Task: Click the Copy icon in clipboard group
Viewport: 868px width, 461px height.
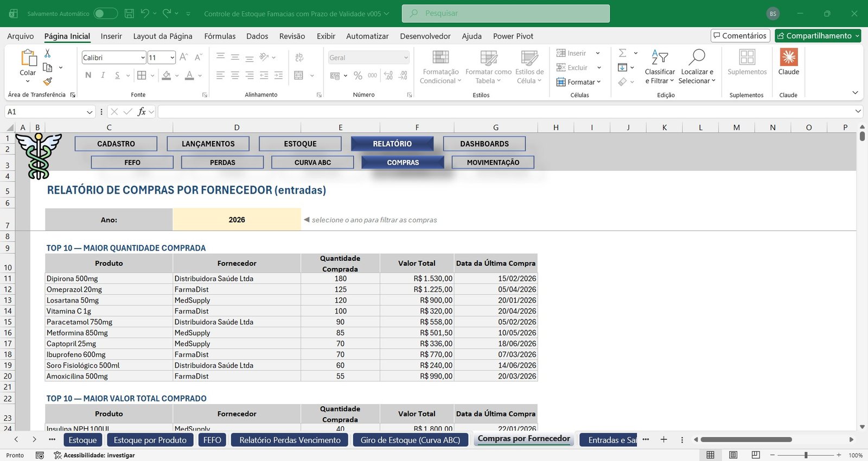Action: click(x=47, y=67)
